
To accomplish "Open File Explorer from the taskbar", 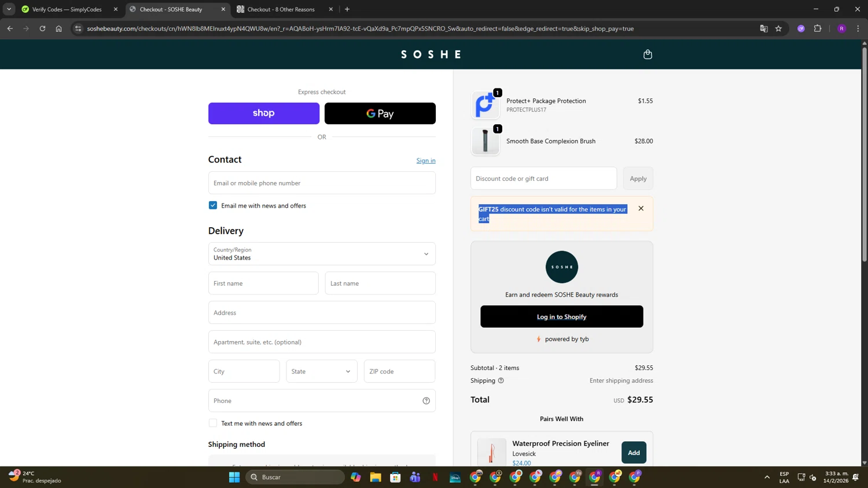I will click(376, 477).
